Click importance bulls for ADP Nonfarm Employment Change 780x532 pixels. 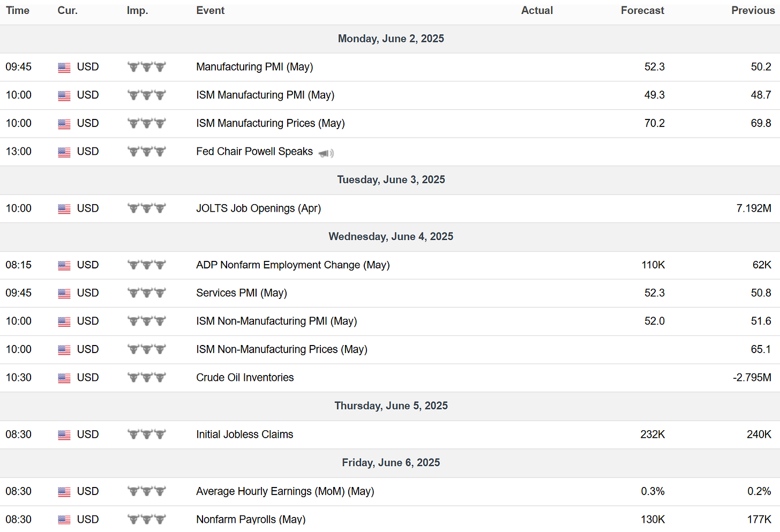coord(146,265)
